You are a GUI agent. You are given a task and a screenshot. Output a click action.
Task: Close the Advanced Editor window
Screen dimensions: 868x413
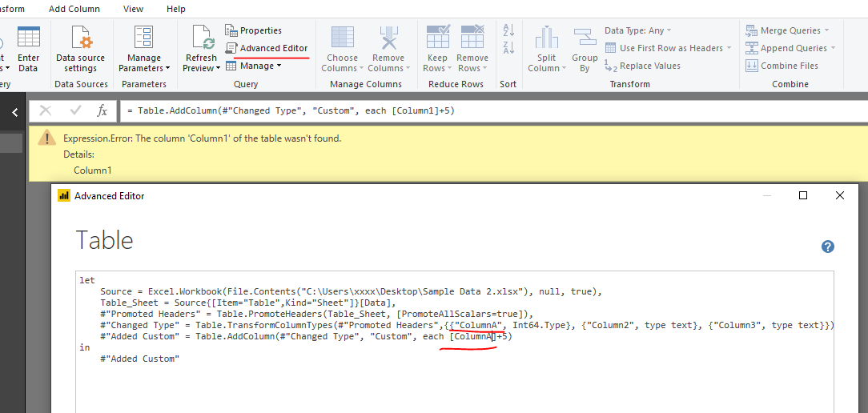click(x=840, y=195)
